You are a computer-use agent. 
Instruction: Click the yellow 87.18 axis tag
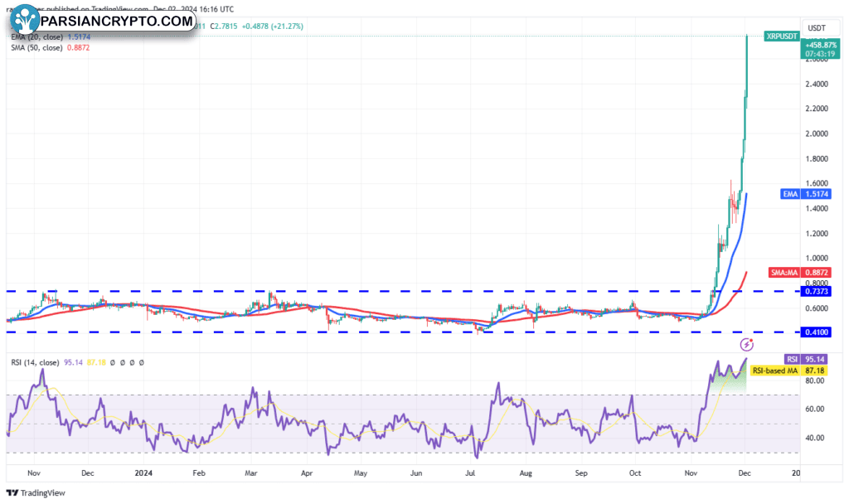(814, 371)
